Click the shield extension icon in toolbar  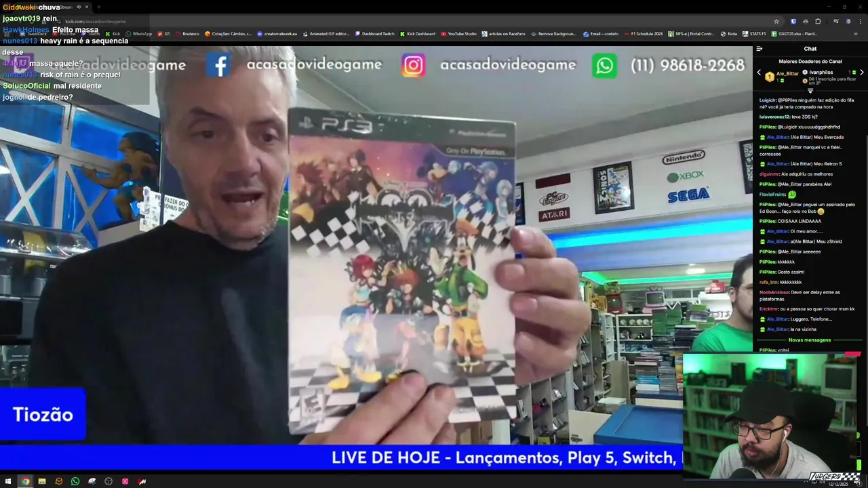point(793,21)
